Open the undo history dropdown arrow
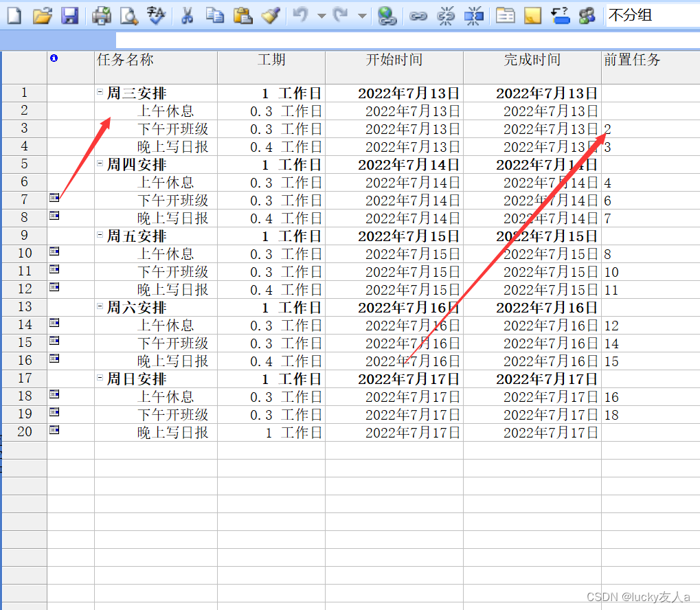Image resolution: width=700 pixels, height=610 pixels. (321, 16)
